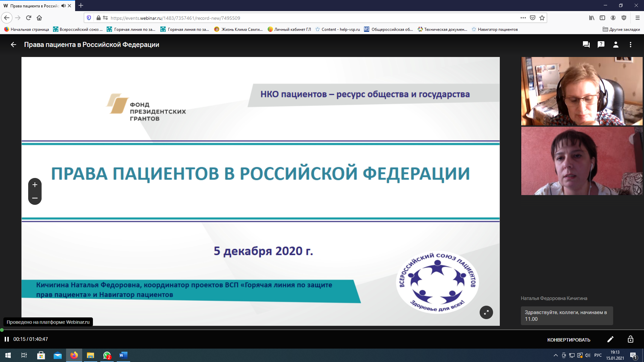Open the chat panel icon
The height and width of the screenshot is (362, 644).
[586, 45]
